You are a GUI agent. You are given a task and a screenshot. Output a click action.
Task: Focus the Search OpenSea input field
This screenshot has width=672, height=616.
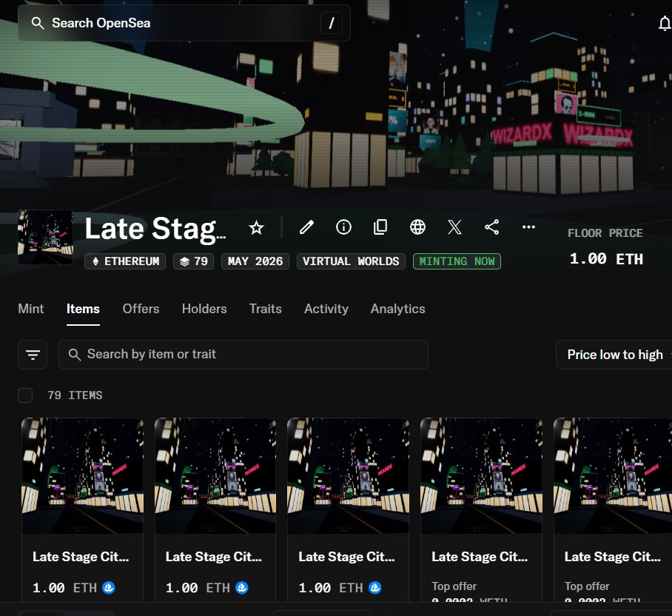click(184, 23)
